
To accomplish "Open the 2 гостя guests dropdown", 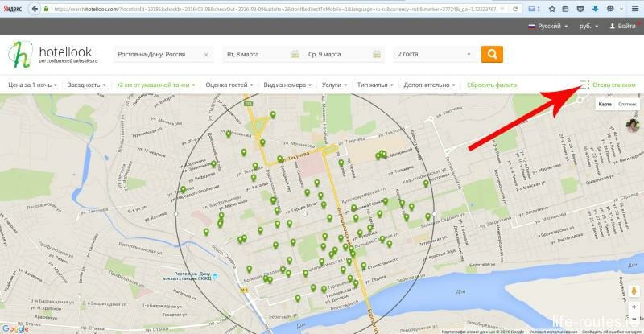I will (431, 55).
